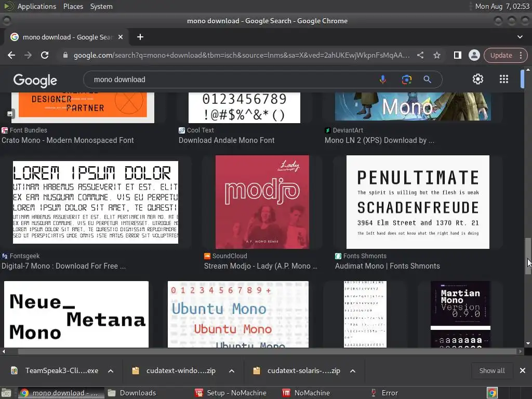Expand options for cudatext-windo zip download
The height and width of the screenshot is (399, 532).
pyautogui.click(x=232, y=371)
